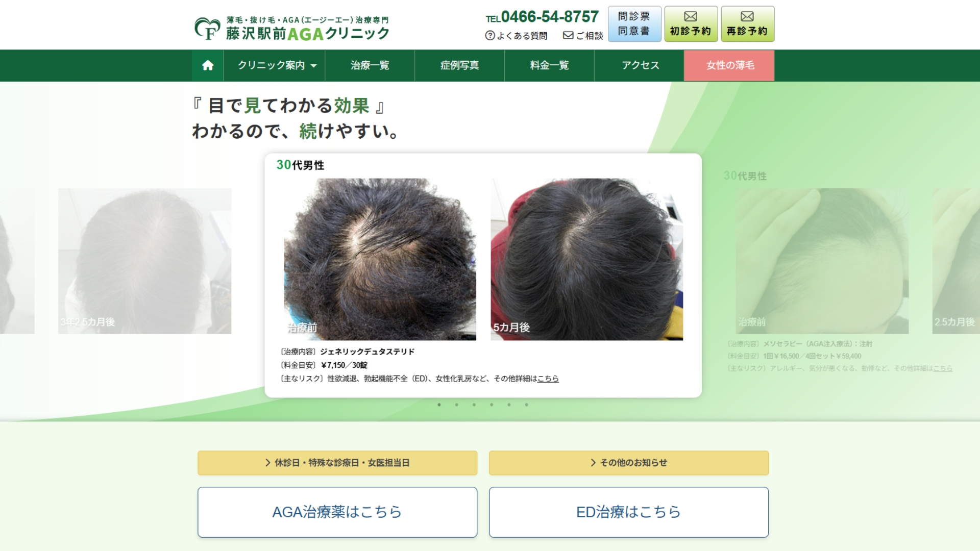Select the last carousel dot indicator
This screenshot has height=551, width=980.
pyautogui.click(x=526, y=405)
